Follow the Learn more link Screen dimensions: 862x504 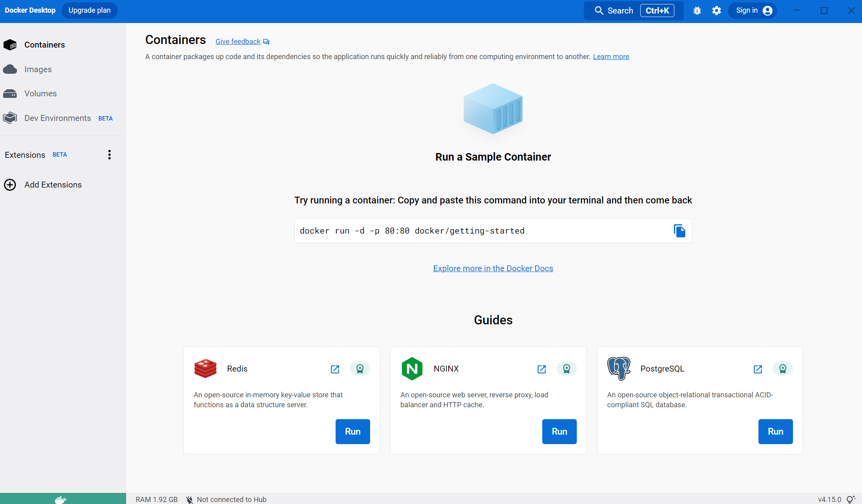pos(611,57)
